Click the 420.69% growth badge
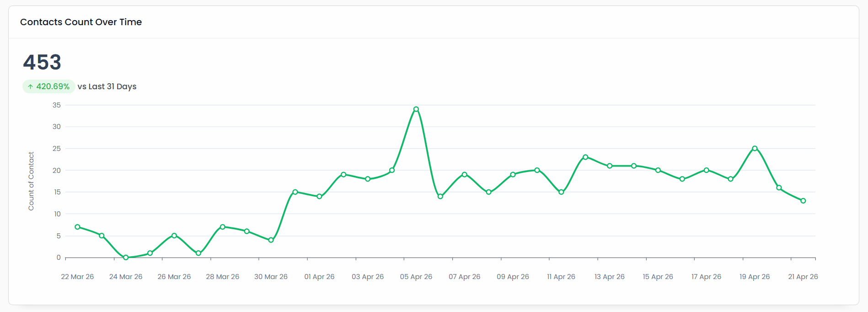The image size is (868, 312). coord(49,86)
